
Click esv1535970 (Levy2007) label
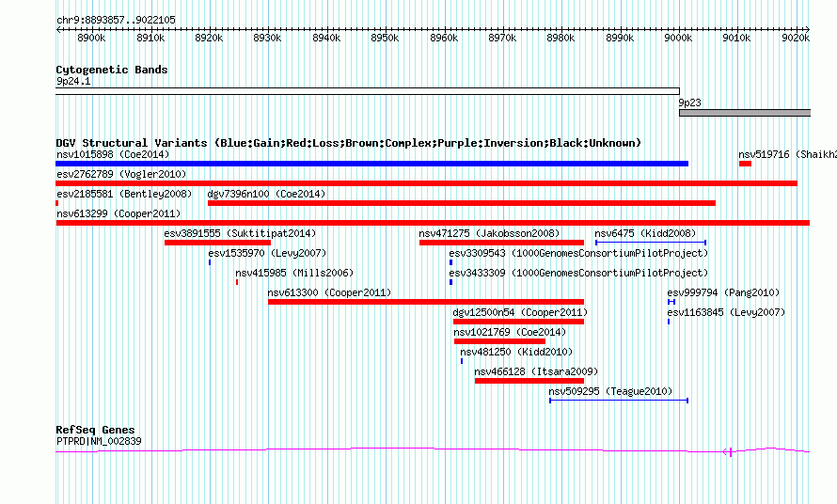click(x=267, y=253)
